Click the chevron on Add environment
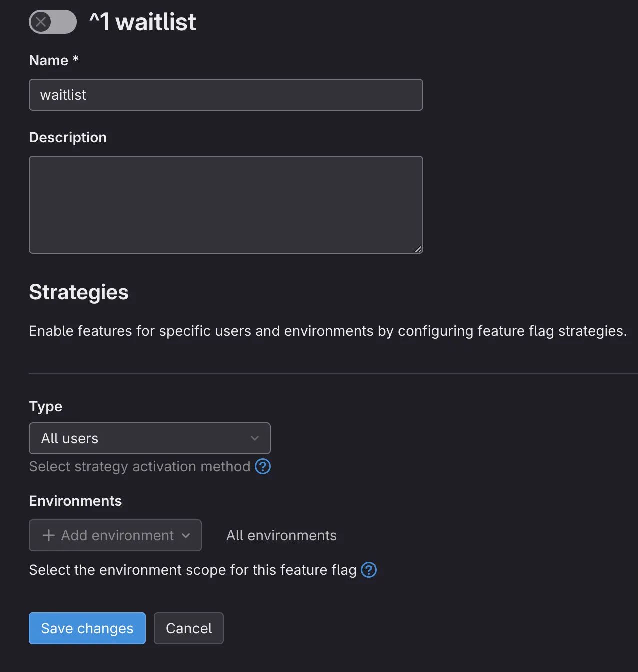 coord(186,535)
